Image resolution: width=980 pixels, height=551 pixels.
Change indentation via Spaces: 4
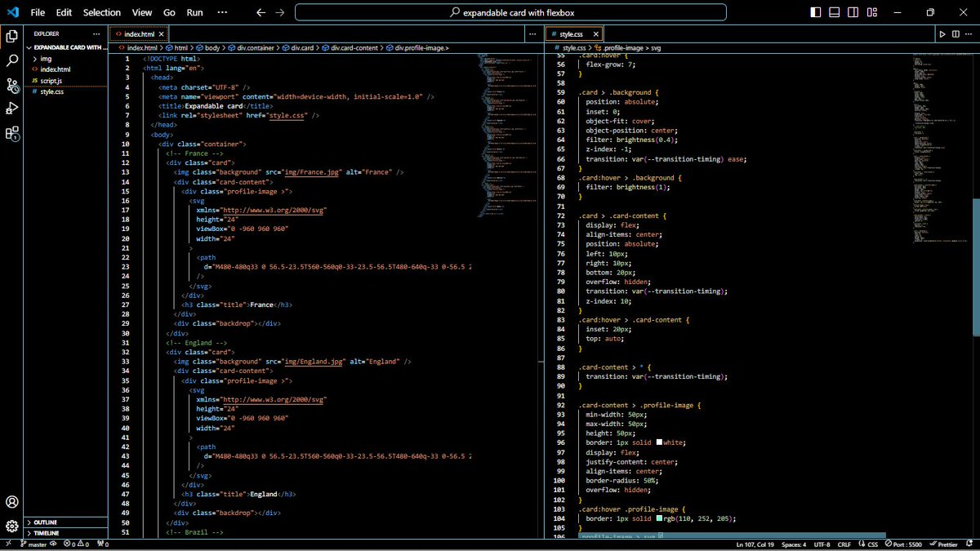click(795, 544)
